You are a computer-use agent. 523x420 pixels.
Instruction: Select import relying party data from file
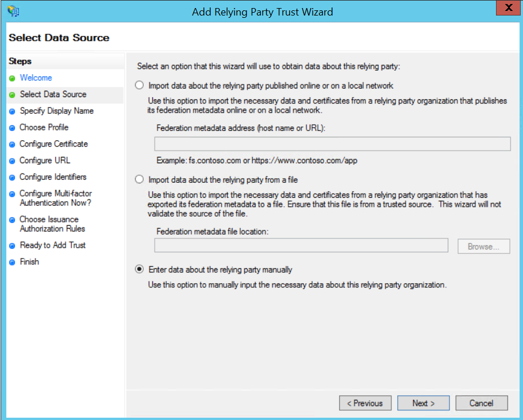(x=139, y=180)
